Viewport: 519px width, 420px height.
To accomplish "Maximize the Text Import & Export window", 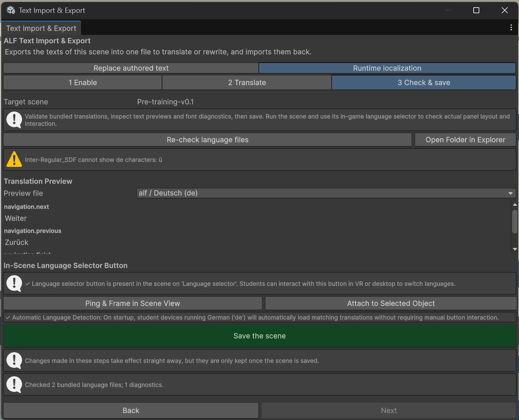I will [476, 10].
